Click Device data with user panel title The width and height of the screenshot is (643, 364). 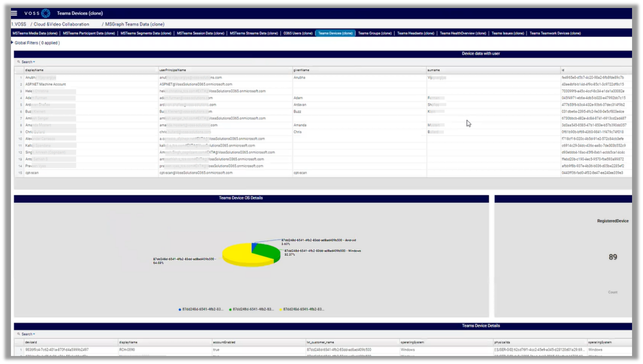point(481,54)
